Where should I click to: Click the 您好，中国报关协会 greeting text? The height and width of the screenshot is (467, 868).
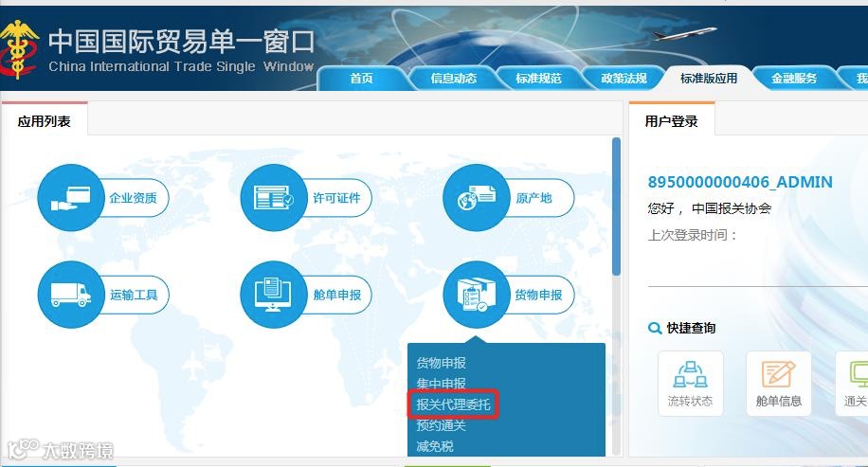[710, 208]
